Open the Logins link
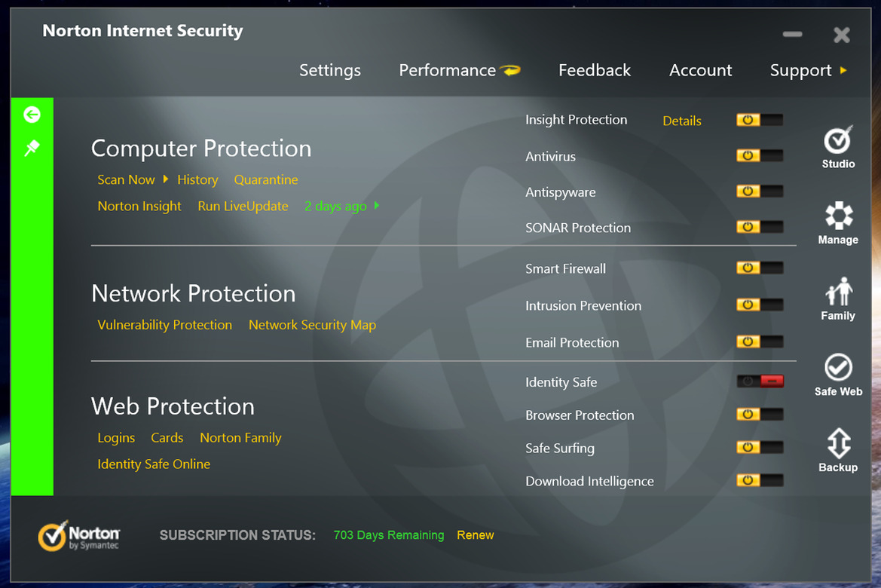This screenshot has width=881, height=588. [116, 438]
